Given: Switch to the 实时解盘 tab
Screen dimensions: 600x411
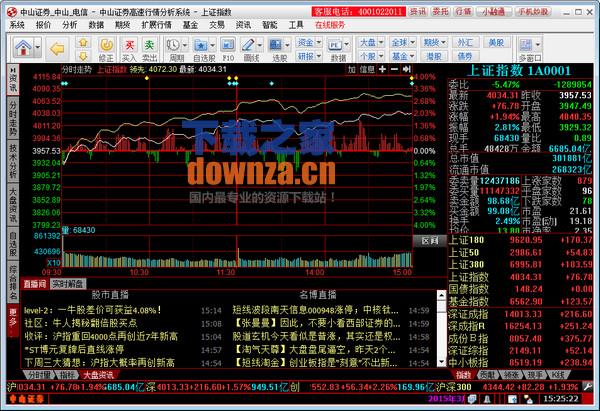Looking at the screenshot, I should (68, 284).
